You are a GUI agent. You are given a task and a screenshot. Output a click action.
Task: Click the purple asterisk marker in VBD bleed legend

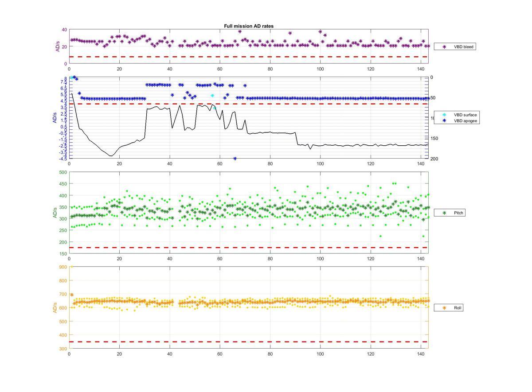(444, 47)
